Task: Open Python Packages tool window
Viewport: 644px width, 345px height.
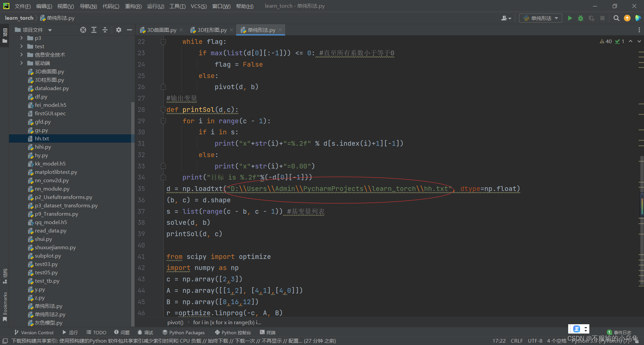Action: [183, 333]
